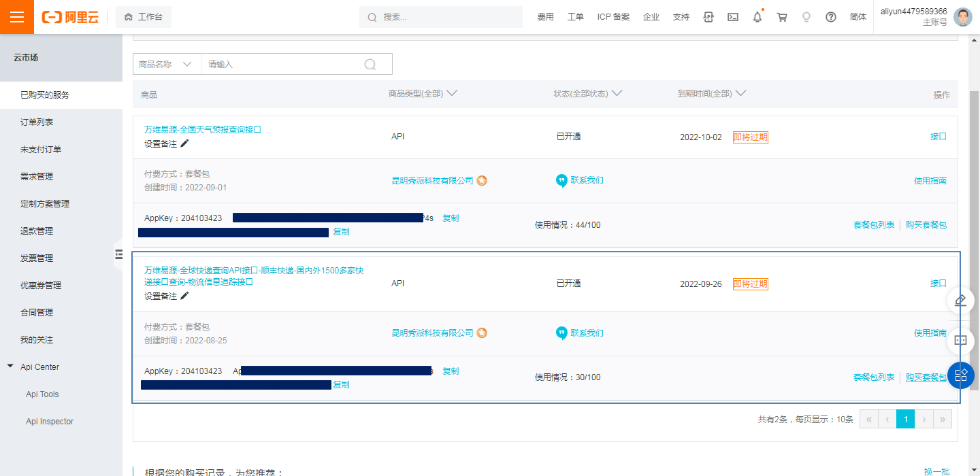The image size is (980, 476).
Task: Expand the 商品类型(全部) column filter
Action: tap(422, 94)
